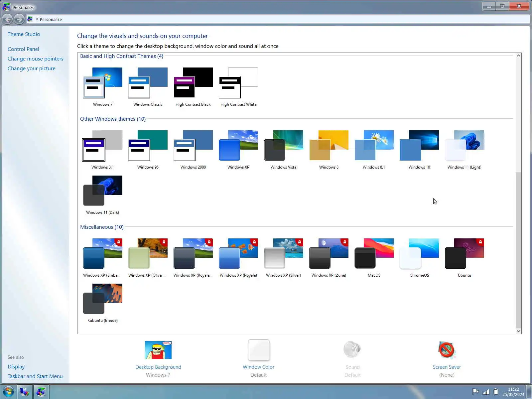Viewport: 532px width, 399px height.
Task: Open the Display link
Action: point(16,366)
